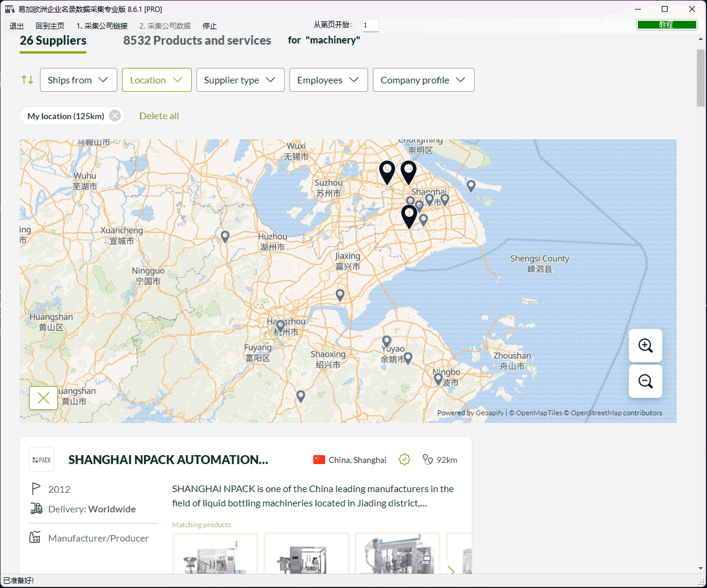The width and height of the screenshot is (707, 588).
Task: Close the map with the green X button
Action: 43,398
